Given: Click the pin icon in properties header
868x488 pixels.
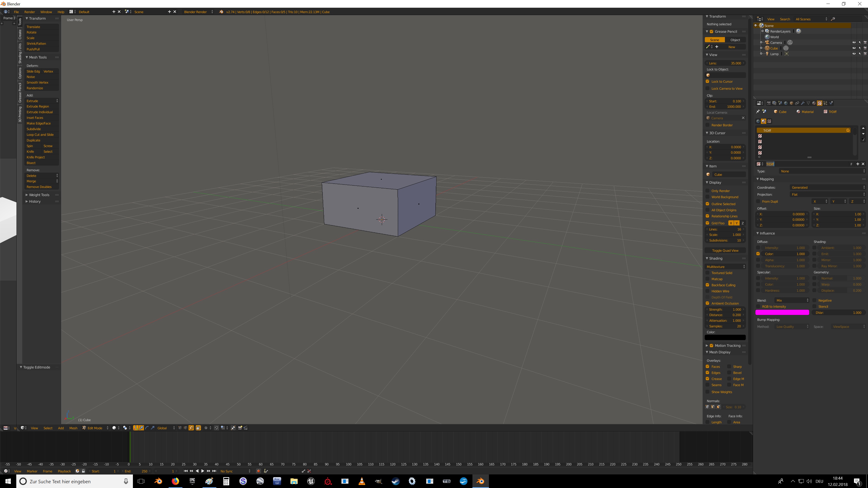Looking at the screenshot, I should tap(758, 112).
